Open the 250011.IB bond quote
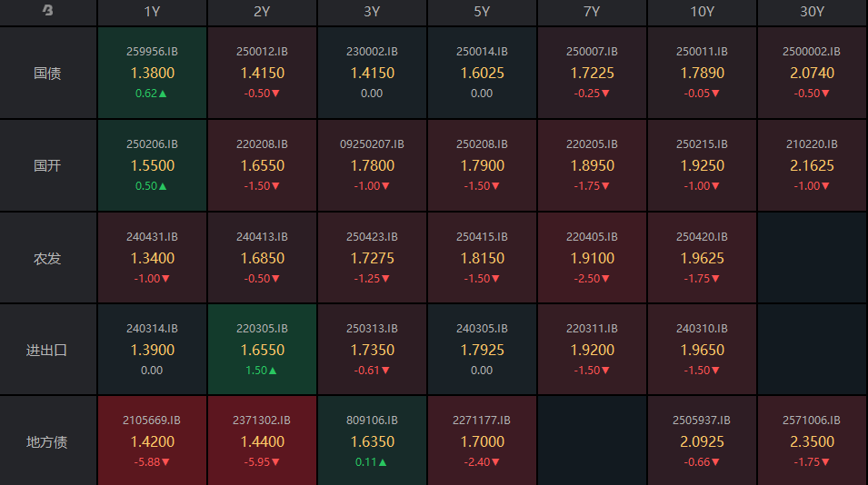868x485 pixels. point(702,73)
